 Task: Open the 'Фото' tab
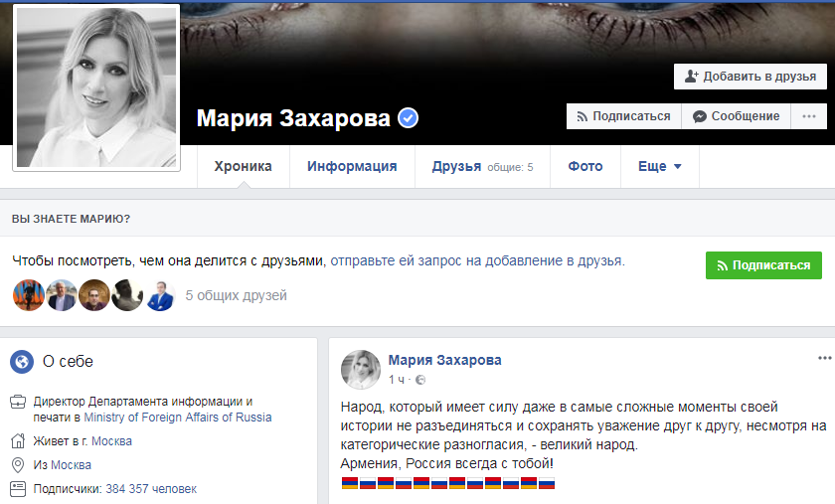[x=585, y=166]
